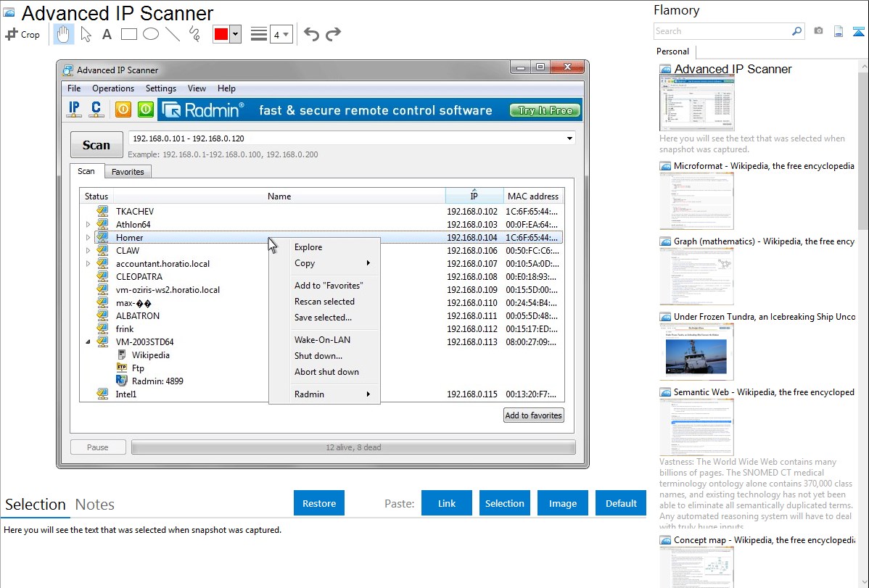The width and height of the screenshot is (869, 588).
Task: Open the Under Frozen Tundra snapshot thumbnail
Action: pos(696,352)
